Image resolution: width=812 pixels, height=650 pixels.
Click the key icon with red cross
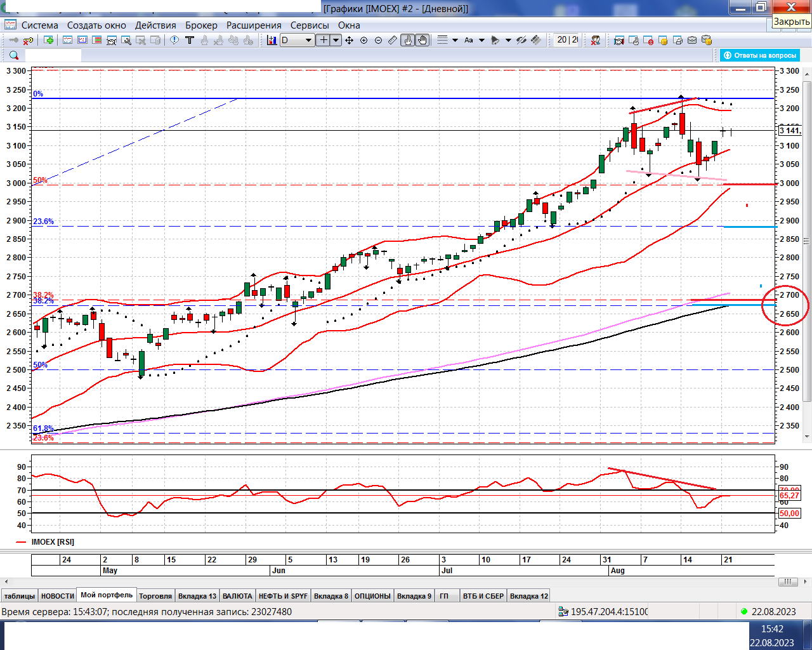coord(28,40)
